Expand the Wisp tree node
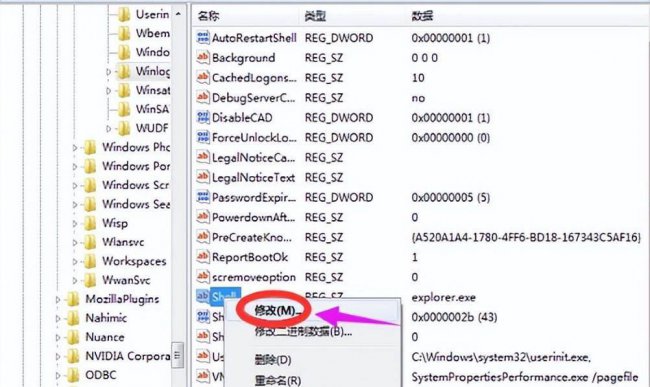 [75, 223]
